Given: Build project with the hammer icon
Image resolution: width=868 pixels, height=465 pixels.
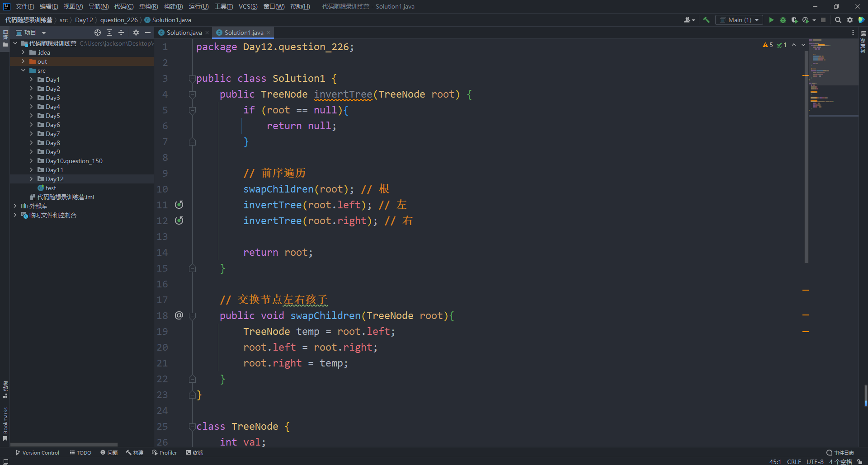Looking at the screenshot, I should pos(706,20).
